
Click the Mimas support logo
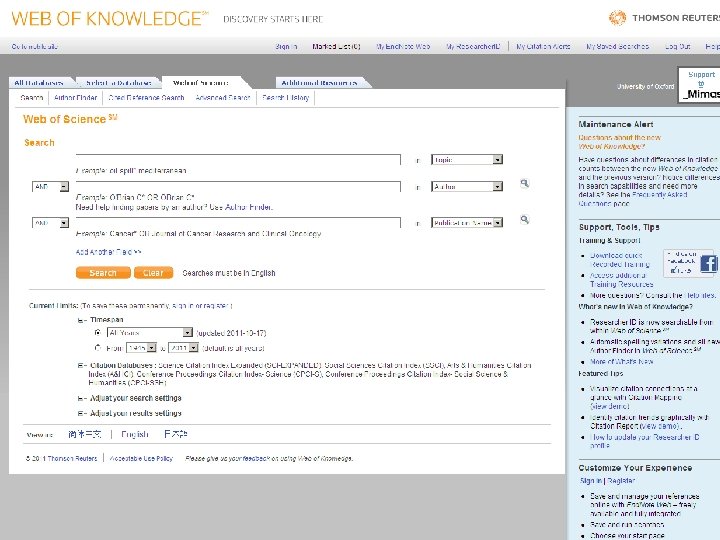(x=700, y=85)
